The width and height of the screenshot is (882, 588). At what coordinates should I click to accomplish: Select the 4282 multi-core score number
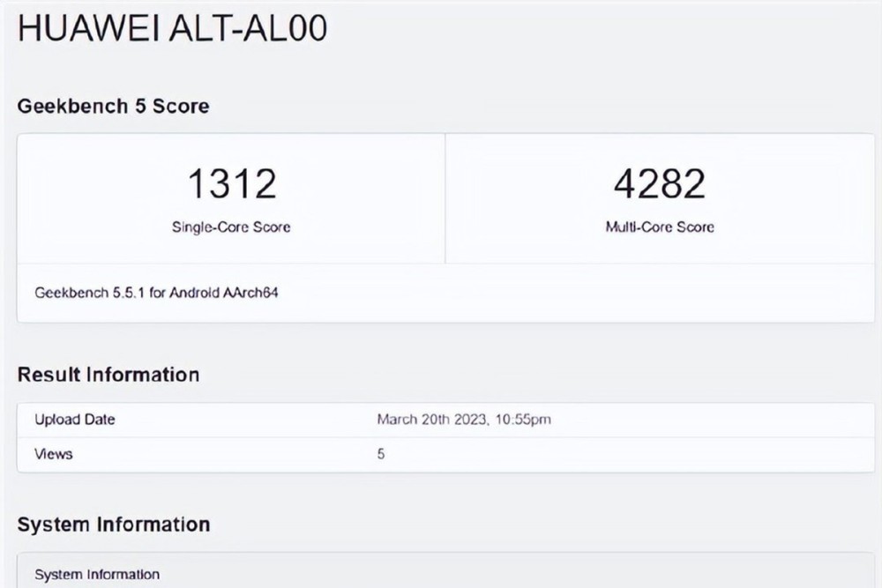659,183
